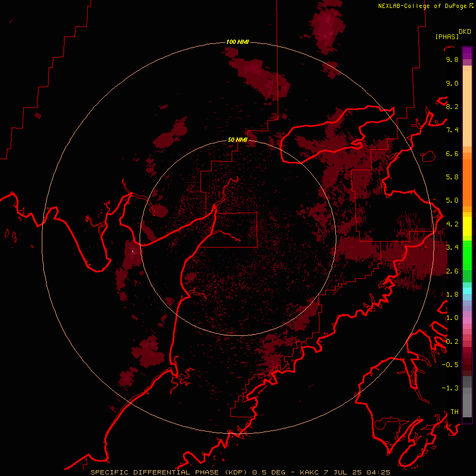The image size is (476, 476).
Task: Click the -0.5 value on color scale
Action: coord(450,365)
